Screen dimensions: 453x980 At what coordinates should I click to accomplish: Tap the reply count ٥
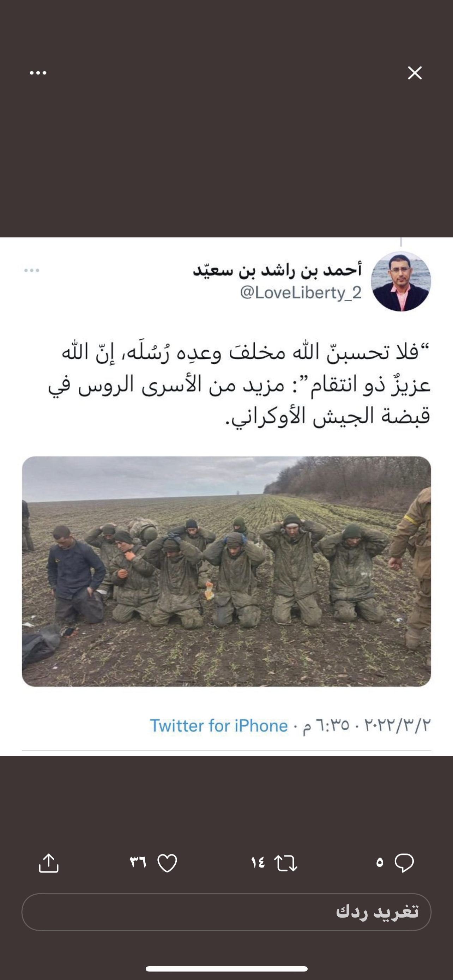pos(380,863)
